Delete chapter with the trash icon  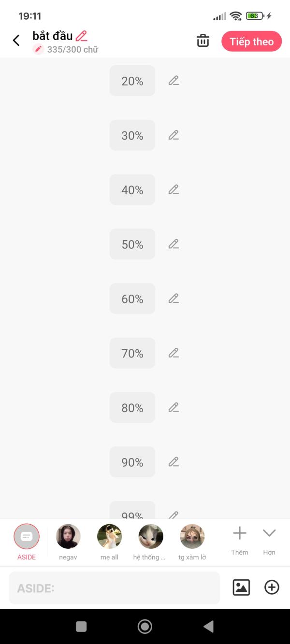tap(203, 41)
